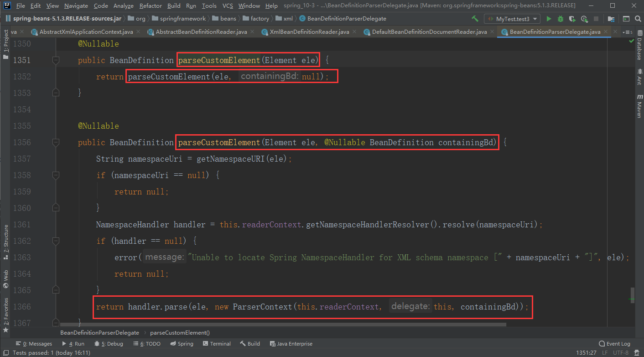Toggle the Z: Structure tool window
This screenshot has width=644, height=357.
click(x=5, y=242)
